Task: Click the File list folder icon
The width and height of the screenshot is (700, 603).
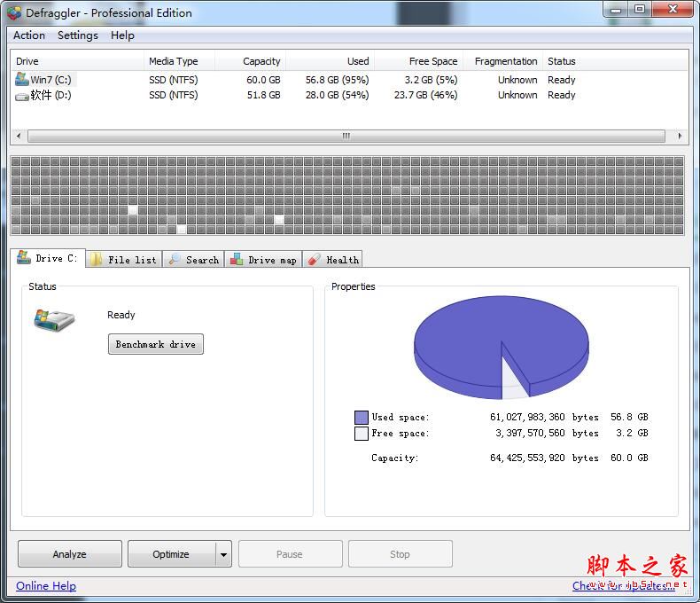Action: (x=96, y=260)
